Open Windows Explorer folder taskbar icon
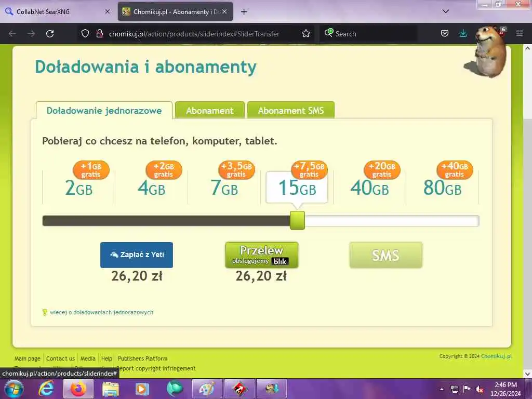The image size is (532, 399). pos(111,389)
